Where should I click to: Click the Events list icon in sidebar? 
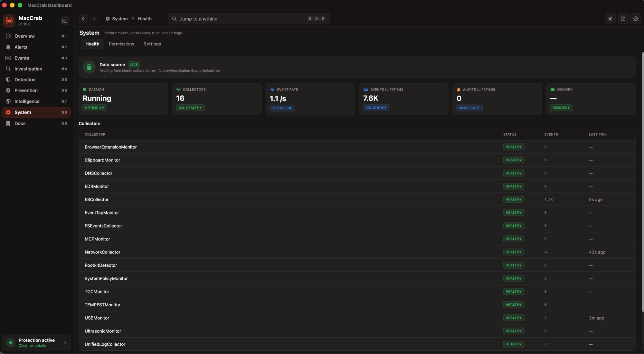tap(8, 58)
